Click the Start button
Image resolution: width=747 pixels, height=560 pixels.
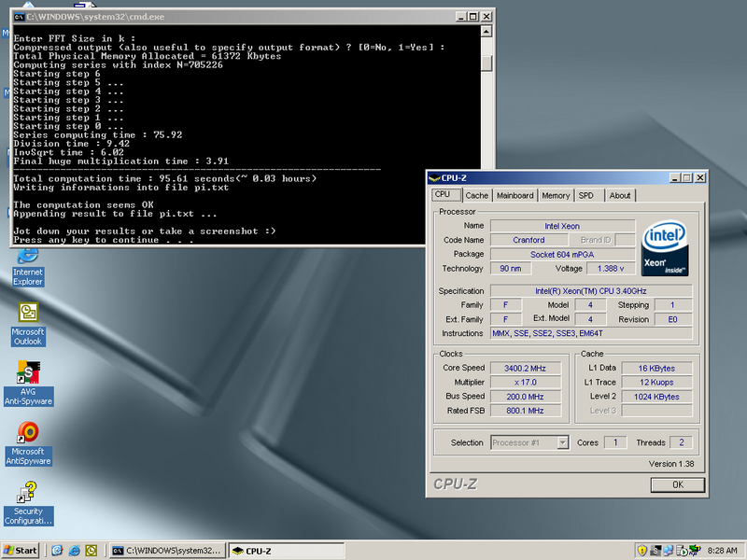pos(21,551)
